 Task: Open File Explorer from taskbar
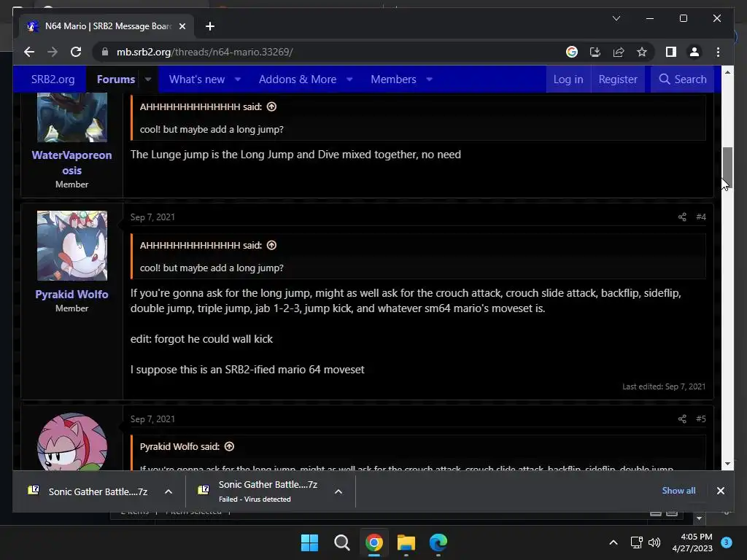[406, 542]
